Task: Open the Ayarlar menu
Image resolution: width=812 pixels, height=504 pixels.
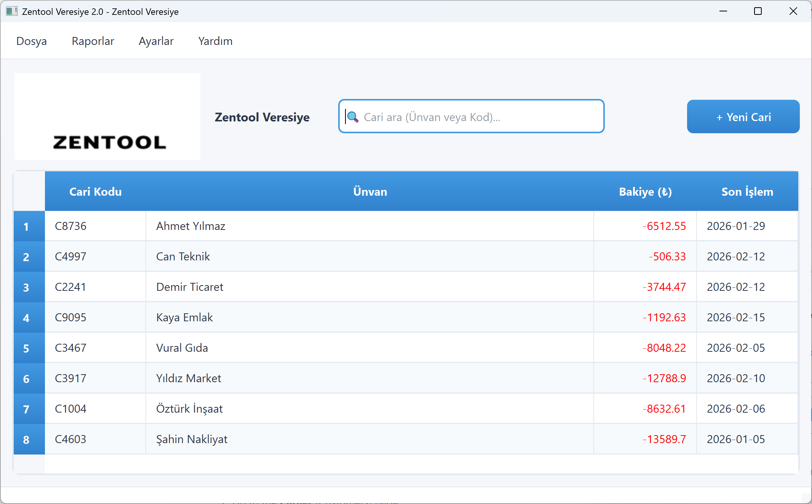Action: (x=156, y=41)
